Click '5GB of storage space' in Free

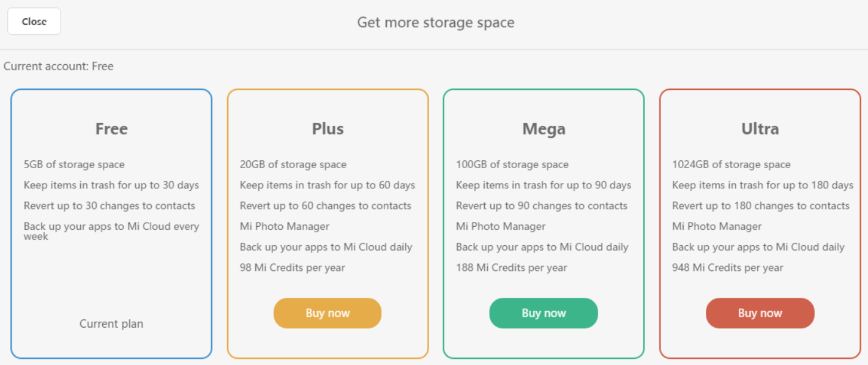click(x=74, y=164)
